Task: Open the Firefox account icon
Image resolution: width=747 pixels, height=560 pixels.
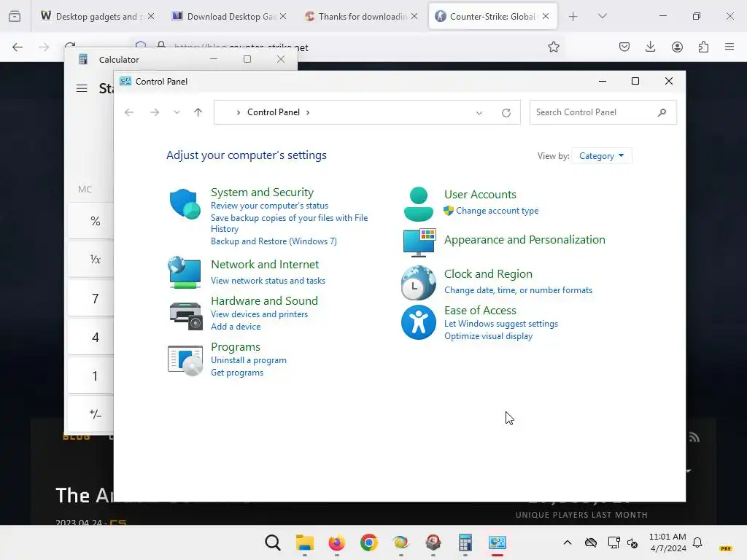Action: pyautogui.click(x=677, y=47)
